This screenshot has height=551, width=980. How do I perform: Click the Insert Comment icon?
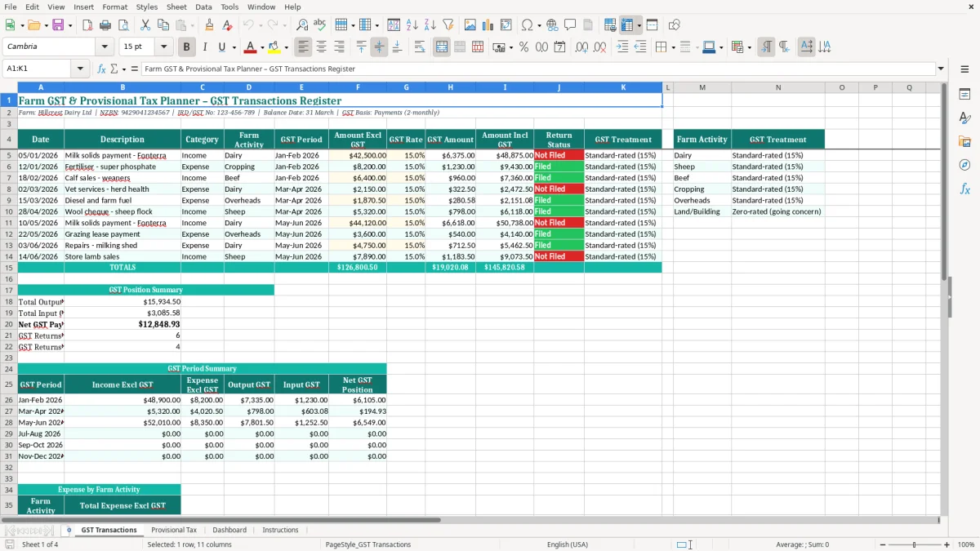pos(570,25)
